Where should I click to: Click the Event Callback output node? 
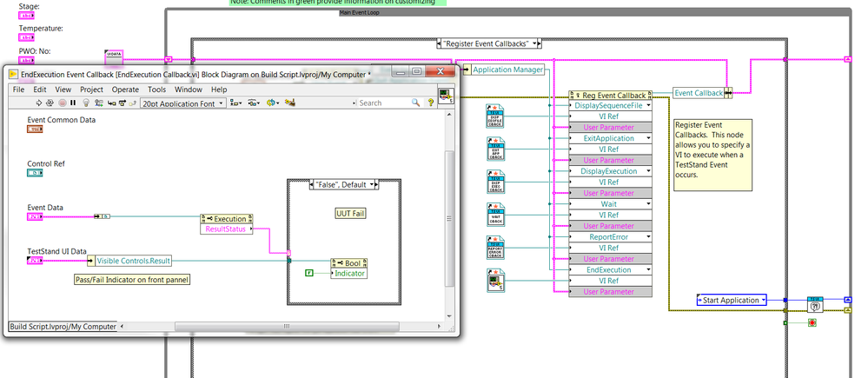click(x=703, y=93)
